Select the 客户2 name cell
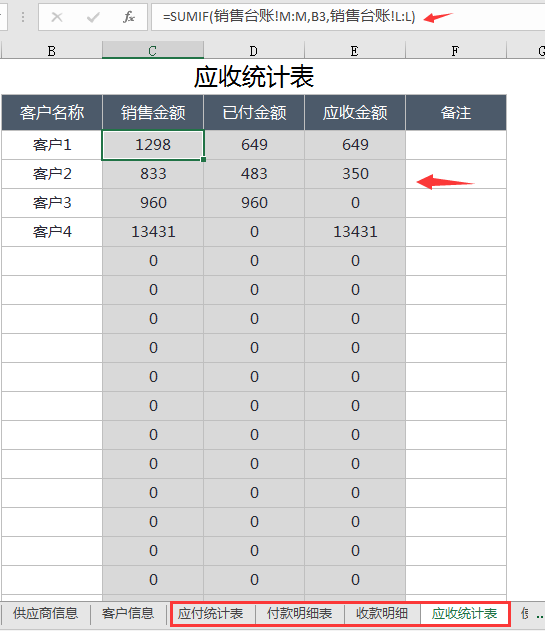Image resolution: width=545 pixels, height=631 pixels. pos(52,174)
